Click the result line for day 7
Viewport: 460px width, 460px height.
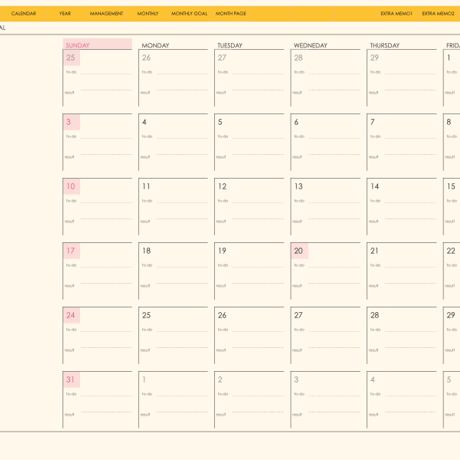(x=410, y=155)
